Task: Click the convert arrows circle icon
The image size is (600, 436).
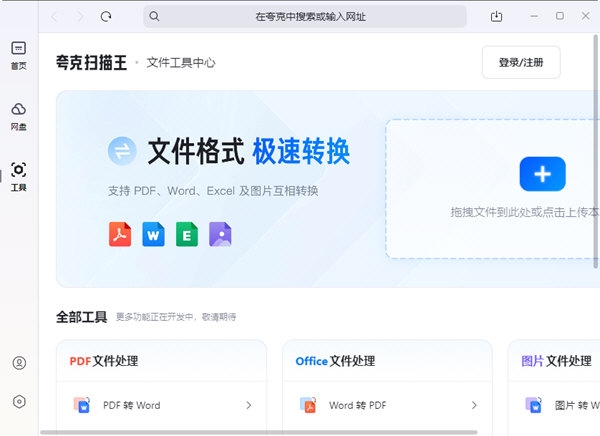Action: [x=122, y=151]
